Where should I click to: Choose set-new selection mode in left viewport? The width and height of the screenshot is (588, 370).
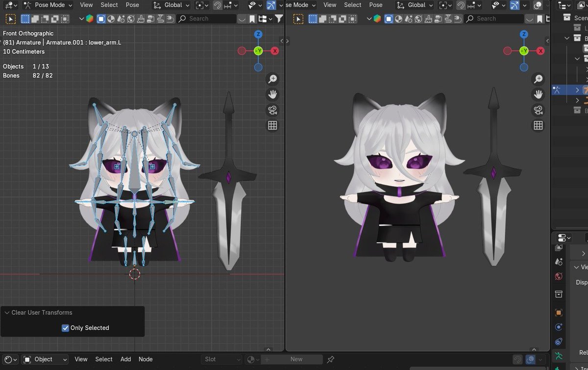click(25, 19)
